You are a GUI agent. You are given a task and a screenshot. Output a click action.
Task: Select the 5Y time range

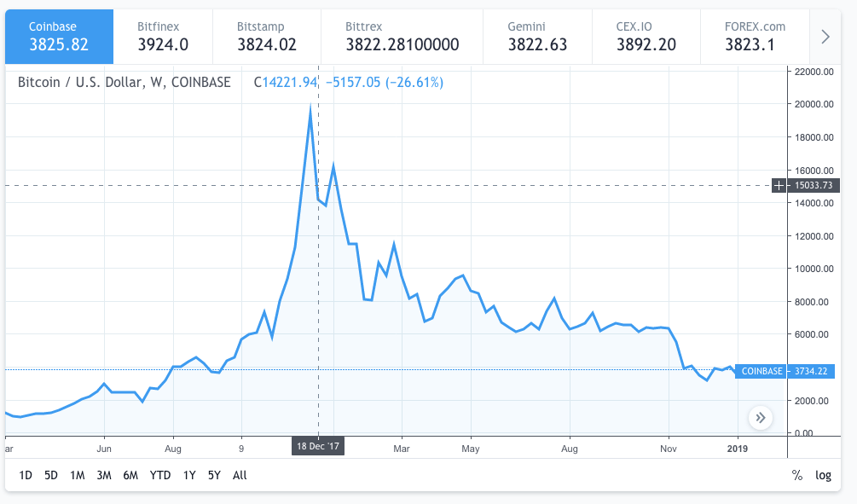coord(214,475)
